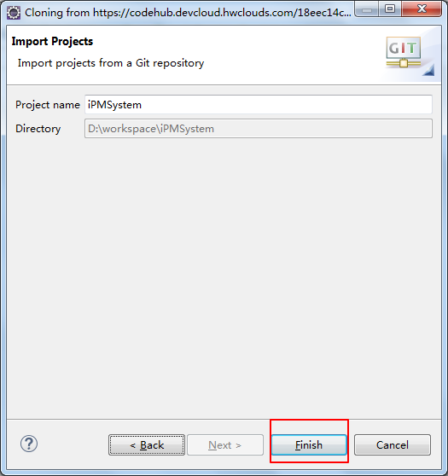Go to the previous step with Back
Screen dimensions: 448x476
[x=147, y=445]
